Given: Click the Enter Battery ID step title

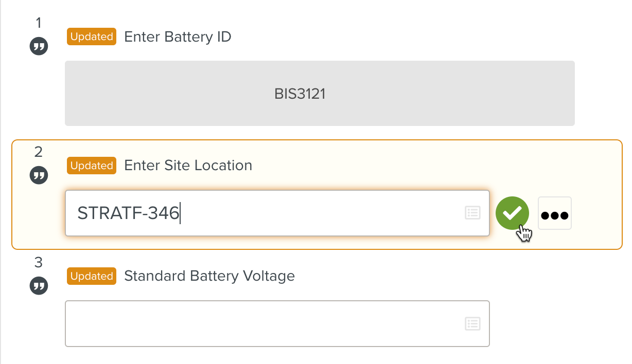Looking at the screenshot, I should pos(178,37).
